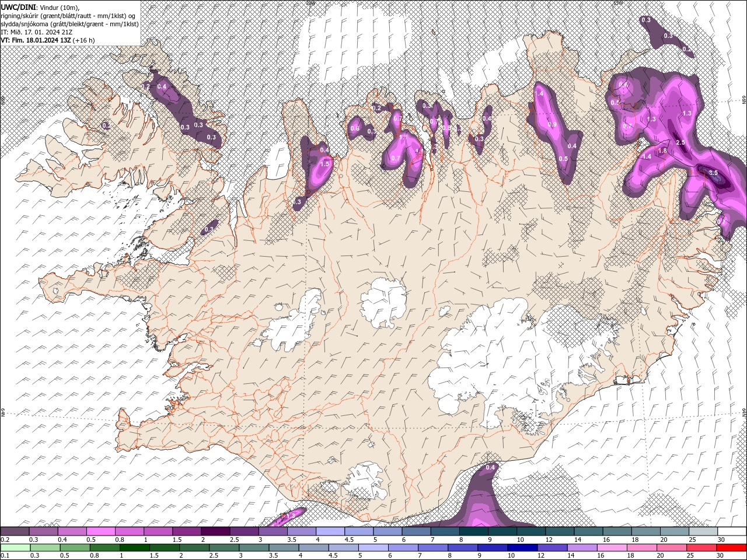The width and height of the screenshot is (747, 560).
Task: Click the 0.1 label under the rain scale
Action: [5, 556]
